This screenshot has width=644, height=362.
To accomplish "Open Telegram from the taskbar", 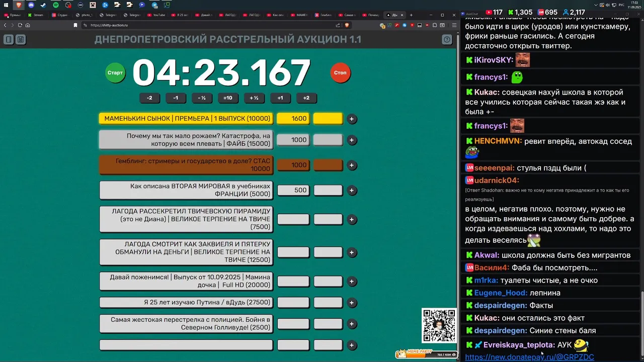I will [x=154, y=5].
